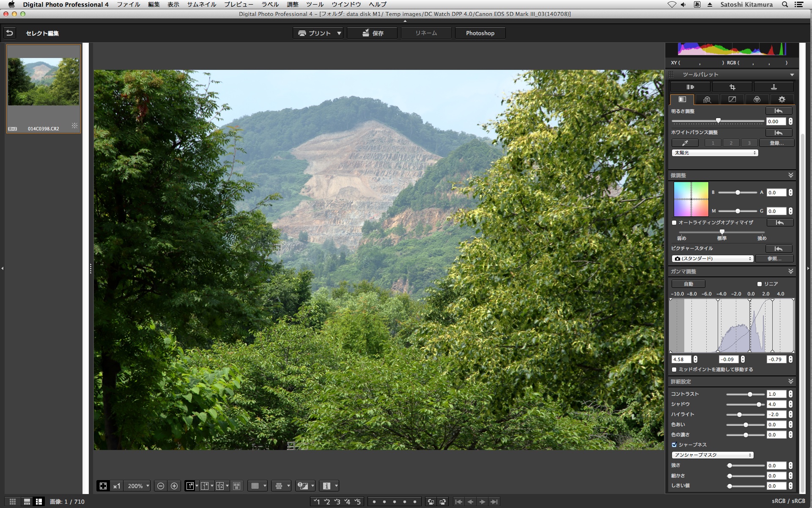
Task: Open the プレビュー menu
Action: coord(239,4)
